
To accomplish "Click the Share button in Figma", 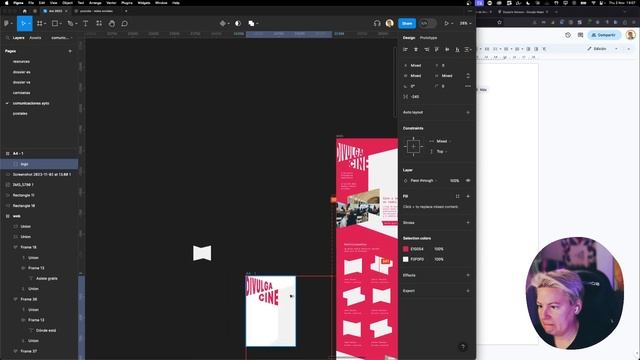I will (x=407, y=24).
